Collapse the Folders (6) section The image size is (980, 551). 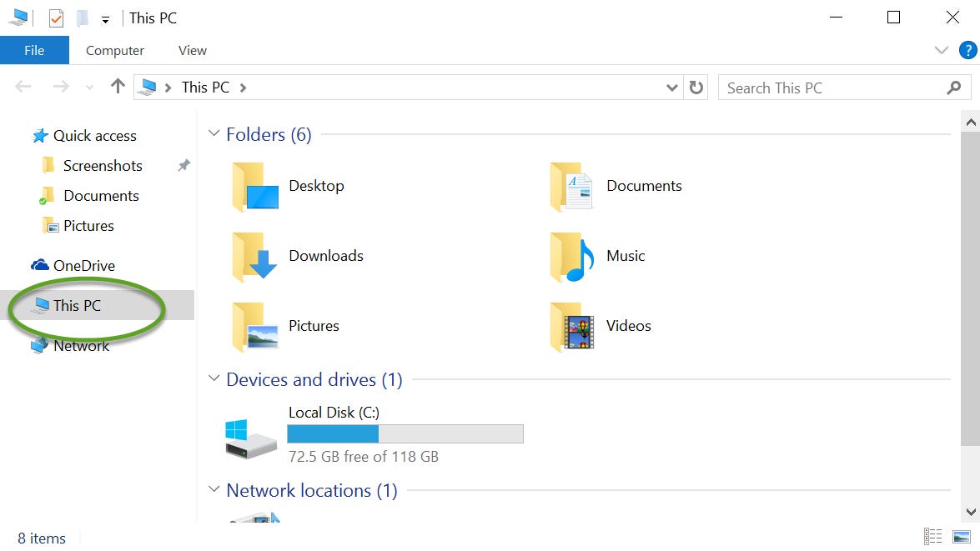pyautogui.click(x=214, y=133)
